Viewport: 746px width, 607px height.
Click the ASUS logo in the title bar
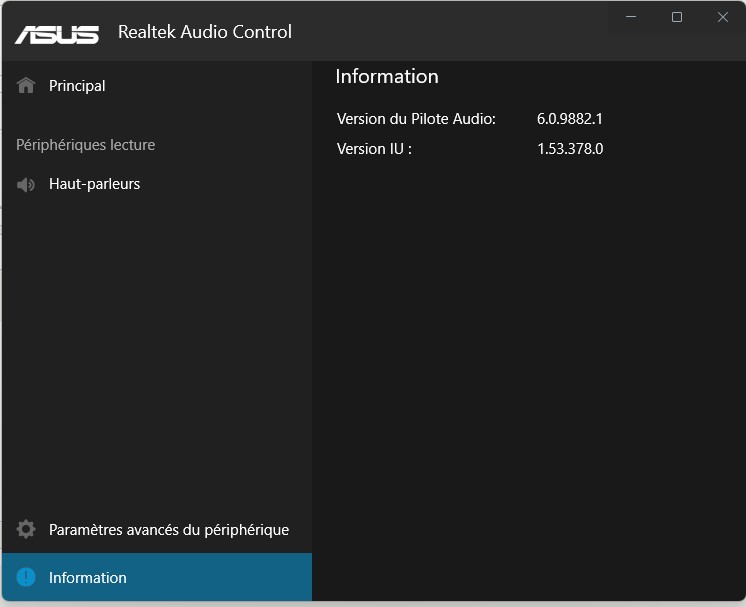57,33
